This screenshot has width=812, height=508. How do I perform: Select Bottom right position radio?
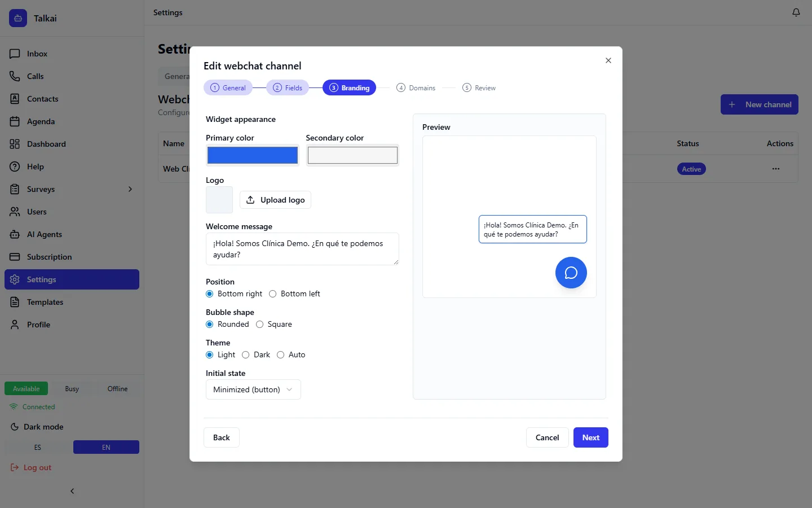[x=210, y=294]
